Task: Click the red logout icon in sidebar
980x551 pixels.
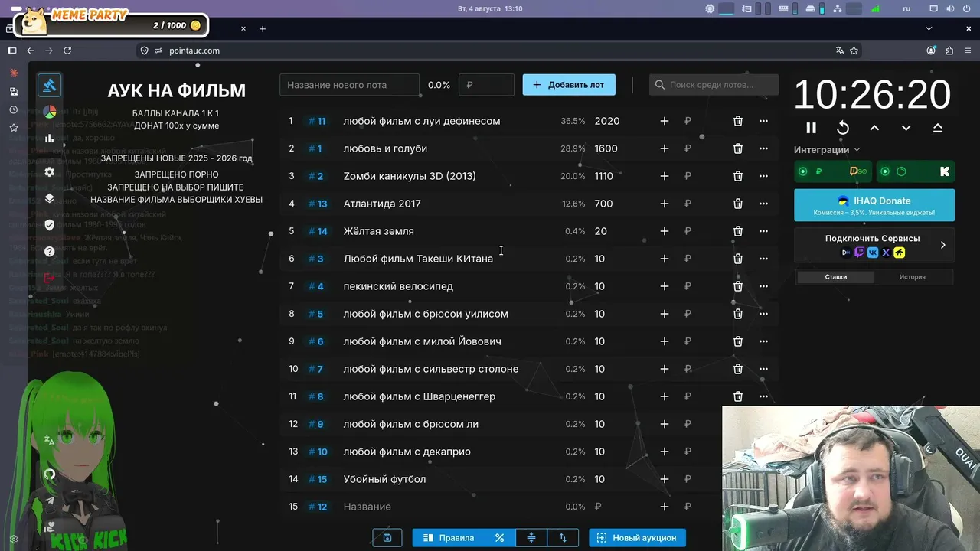Action: [50, 278]
